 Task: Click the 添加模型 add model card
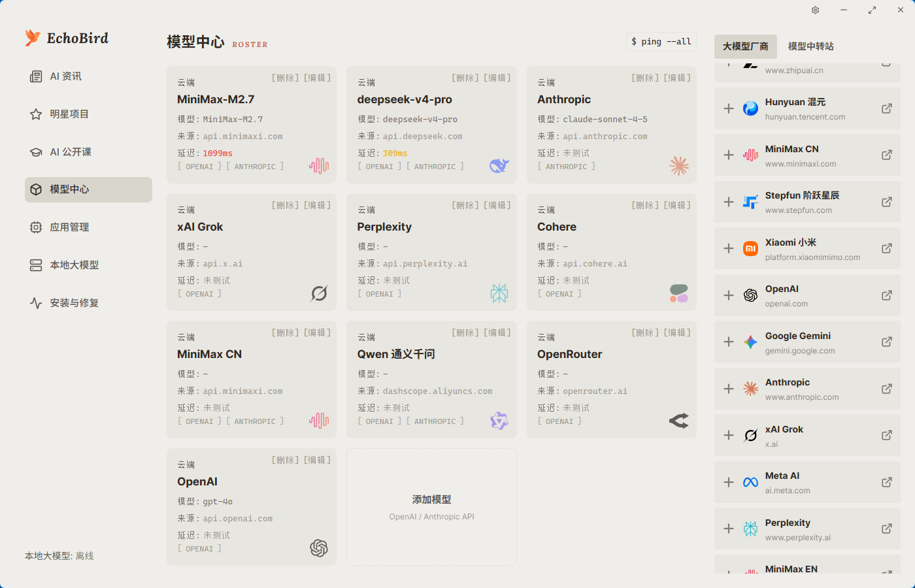[431, 507]
